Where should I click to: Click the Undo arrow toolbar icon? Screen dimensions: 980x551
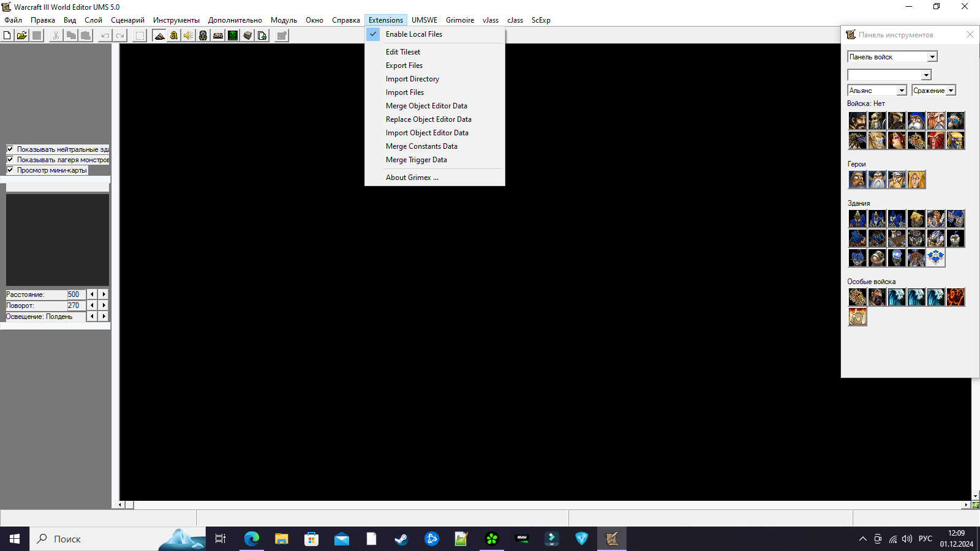tap(105, 36)
